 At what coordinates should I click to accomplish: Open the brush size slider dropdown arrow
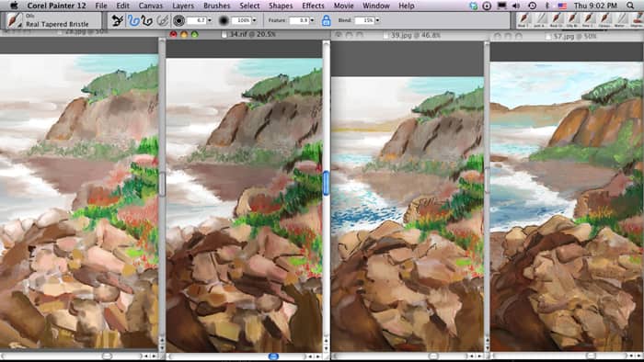click(210, 20)
